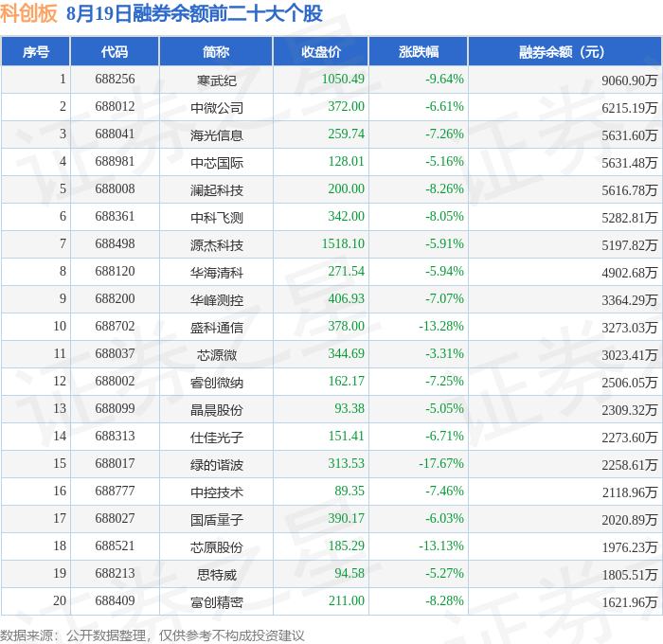663x644 pixels.
Task: Select stock name 盛科通信
Action: (x=217, y=328)
